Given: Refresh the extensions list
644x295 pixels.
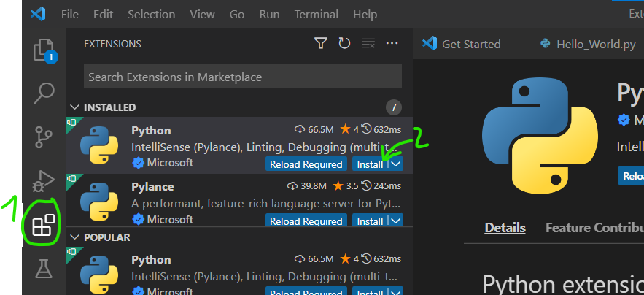Looking at the screenshot, I should [x=344, y=43].
